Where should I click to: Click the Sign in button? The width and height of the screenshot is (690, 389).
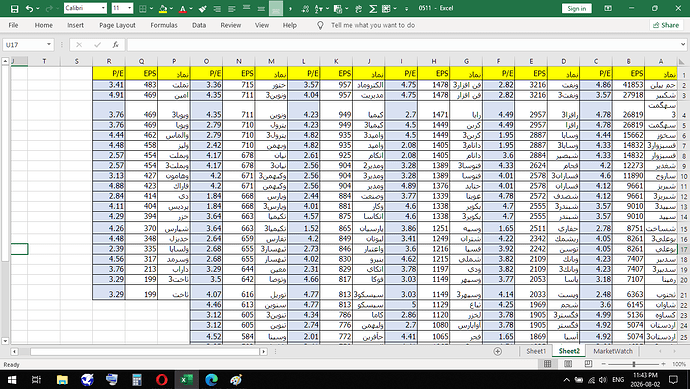[576, 8]
